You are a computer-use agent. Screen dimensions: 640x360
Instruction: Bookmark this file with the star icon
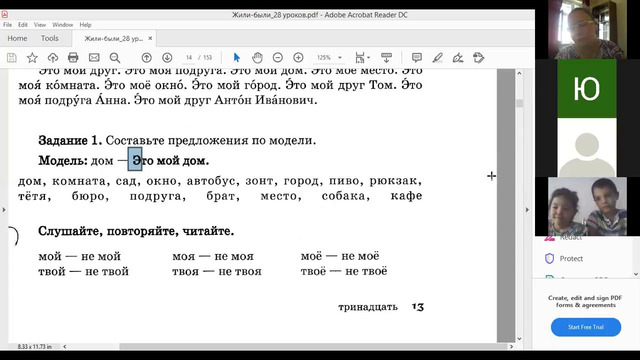[x=32, y=58]
